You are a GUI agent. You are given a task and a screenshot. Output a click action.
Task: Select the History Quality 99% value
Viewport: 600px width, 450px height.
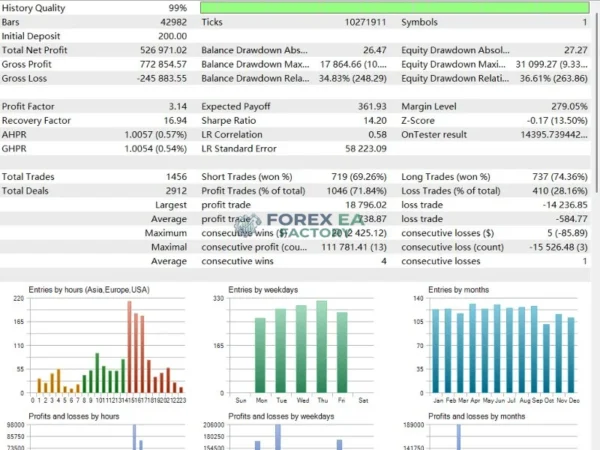pyautogui.click(x=178, y=8)
